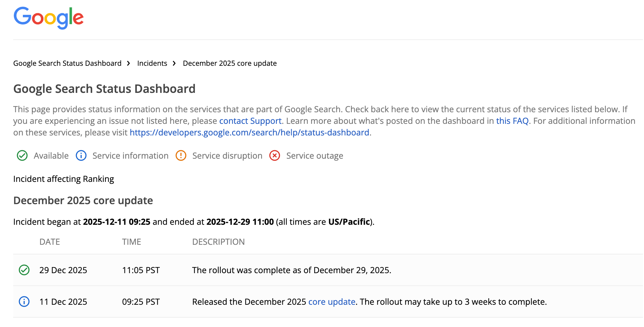
Task: Click the Available legend label
Action: pyautogui.click(x=51, y=156)
